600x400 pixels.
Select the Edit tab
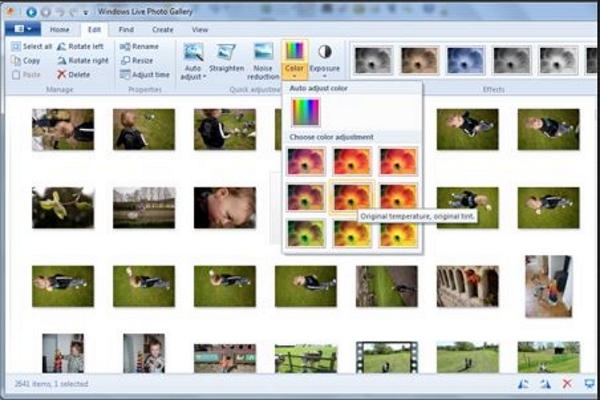[95, 29]
